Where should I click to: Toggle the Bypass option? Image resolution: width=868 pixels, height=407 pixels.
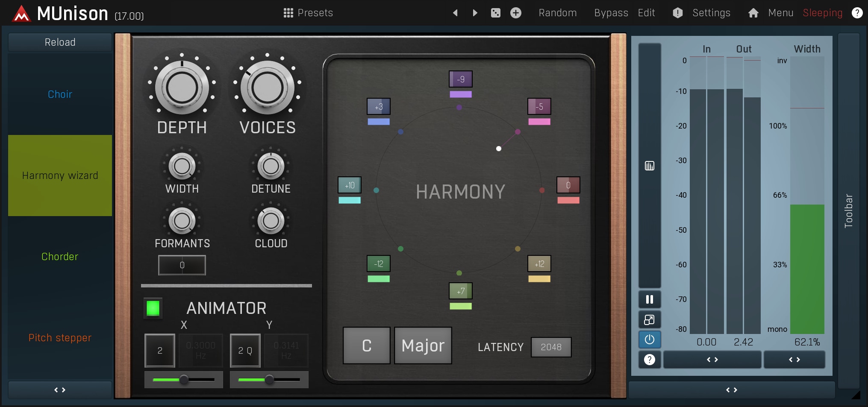coord(611,13)
